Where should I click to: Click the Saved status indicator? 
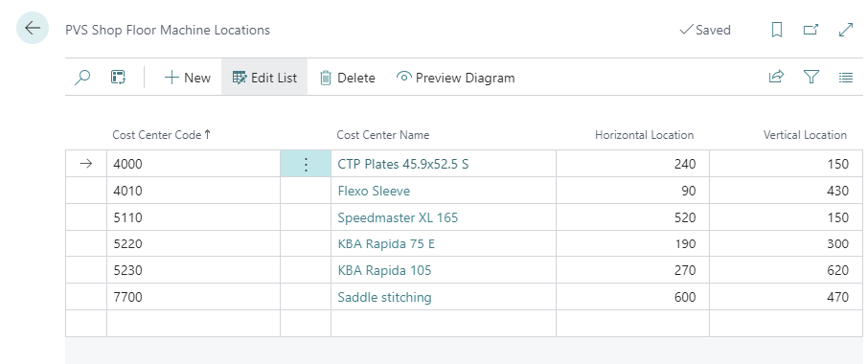coord(705,30)
